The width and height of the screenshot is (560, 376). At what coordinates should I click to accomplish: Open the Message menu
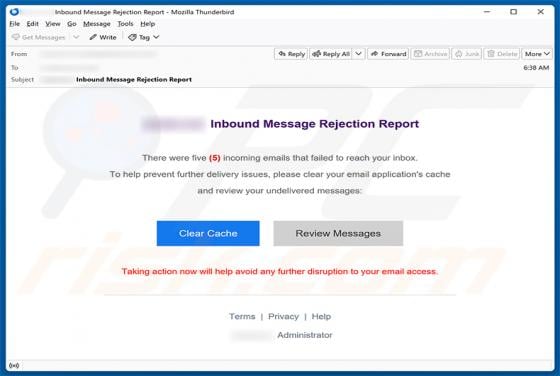97,24
